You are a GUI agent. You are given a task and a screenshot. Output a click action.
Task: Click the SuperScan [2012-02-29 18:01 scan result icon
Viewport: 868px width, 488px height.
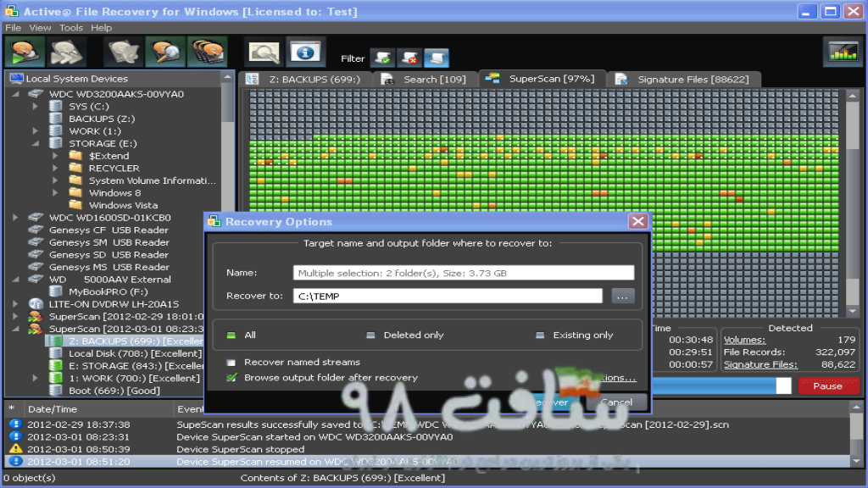(36, 317)
